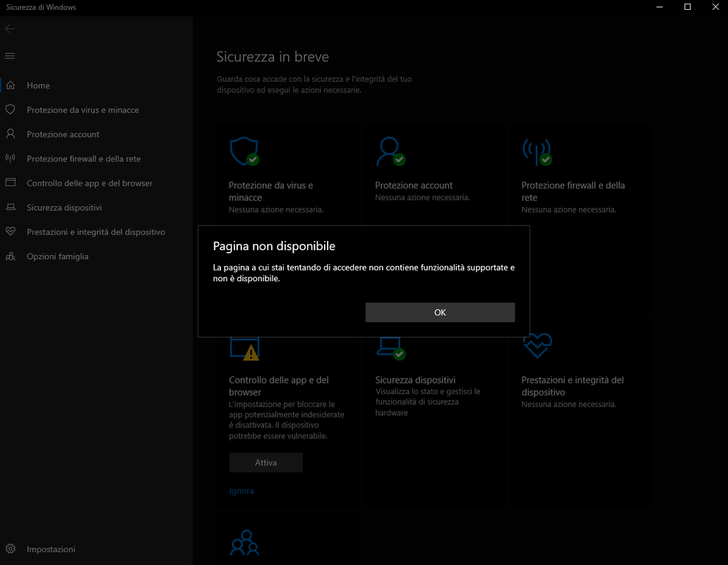The height and width of the screenshot is (565, 728).
Task: Click the Pagina non disponibile dialog title
Action: [274, 246]
